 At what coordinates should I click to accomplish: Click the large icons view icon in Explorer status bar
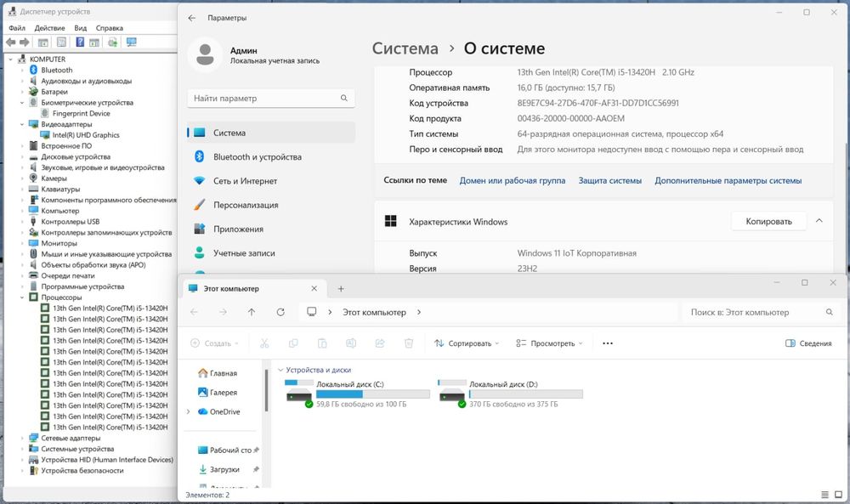click(x=838, y=495)
